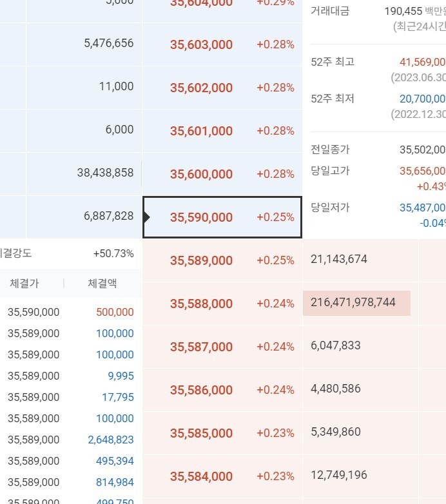This screenshot has width=446, height=504.
Task: Select the highlighted 35,590,000 current price
Action: [x=201, y=218]
